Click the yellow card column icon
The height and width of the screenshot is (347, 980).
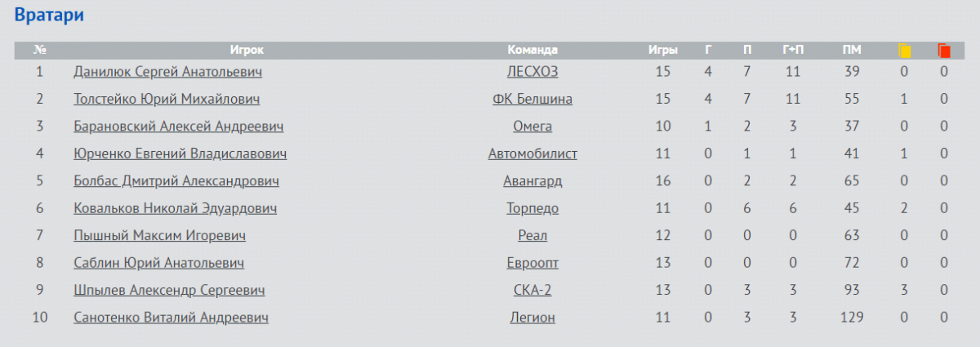(x=904, y=51)
